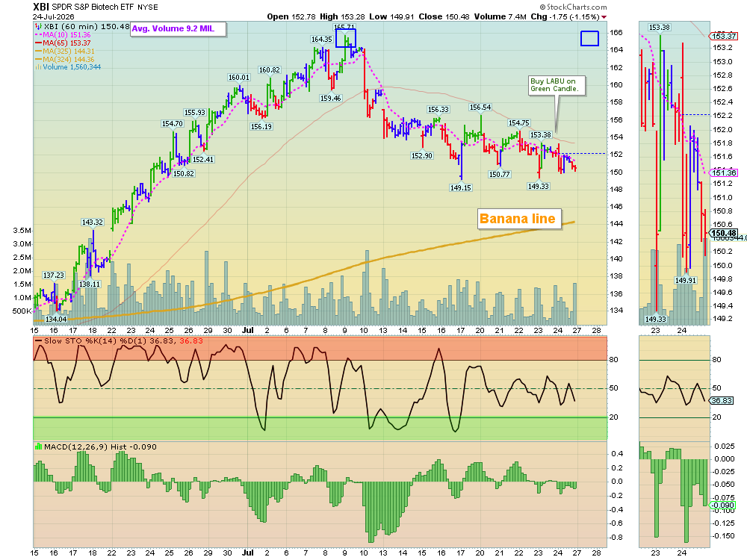Click the 156.54 price label
The image size is (747, 560).
point(480,107)
